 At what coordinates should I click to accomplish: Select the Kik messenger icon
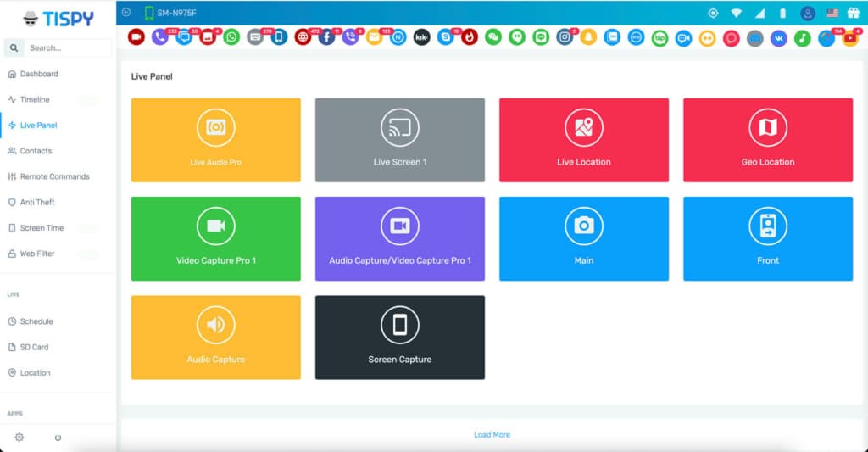click(x=421, y=37)
